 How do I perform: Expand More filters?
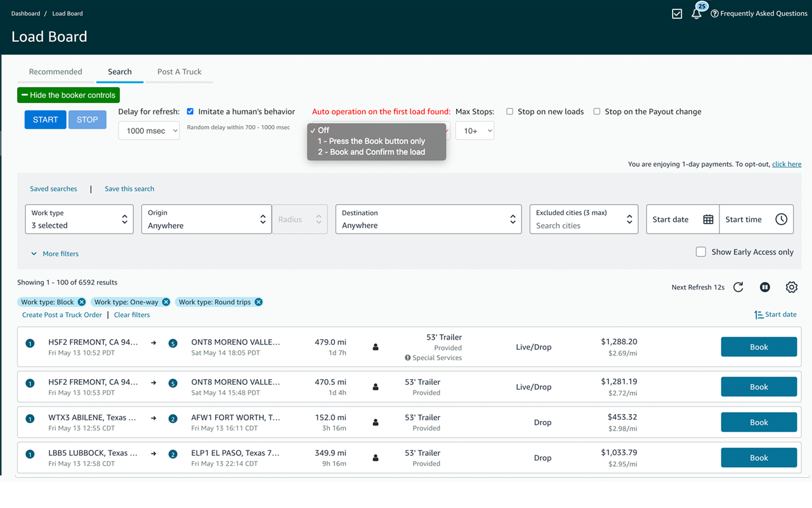point(55,254)
